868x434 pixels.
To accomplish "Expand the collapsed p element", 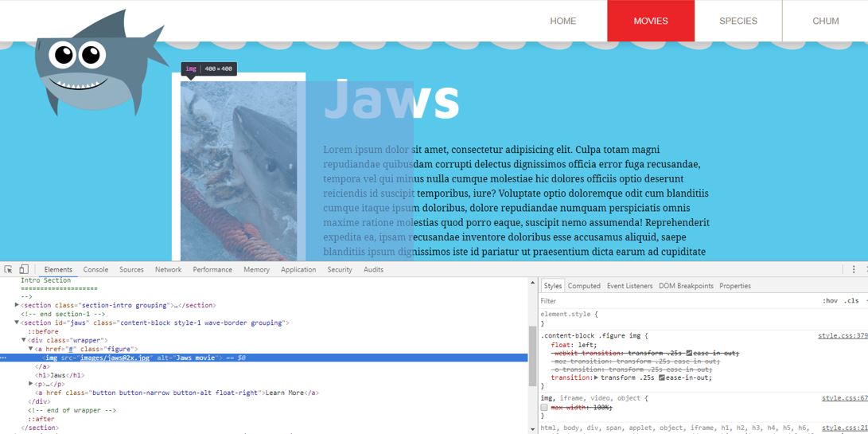I will click(x=31, y=384).
